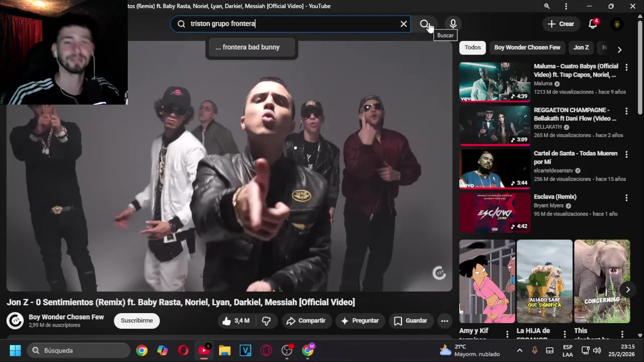
Task: Click the tray microphone indicator
Action: [535, 350]
